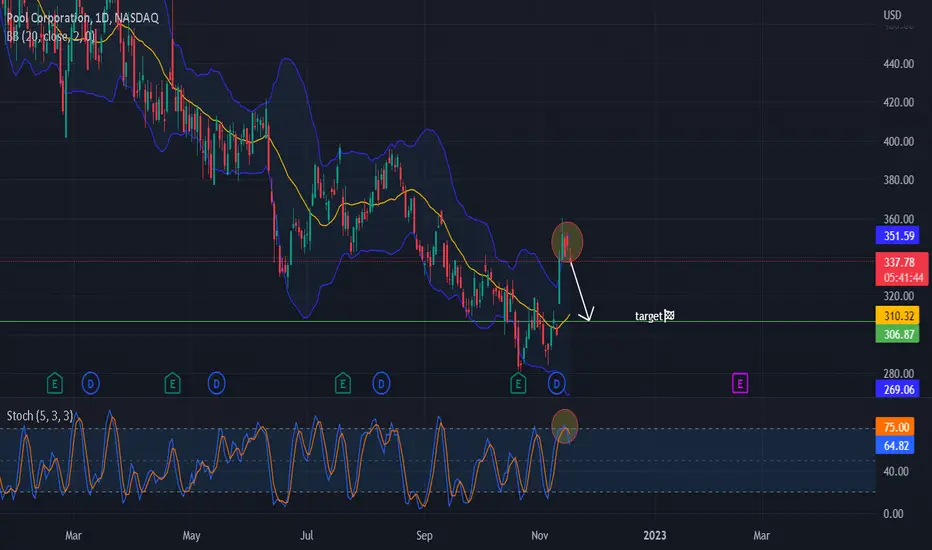Click the 05:41:44 countdown timer label
Viewport: 932px width, 550px height.
[903, 278]
